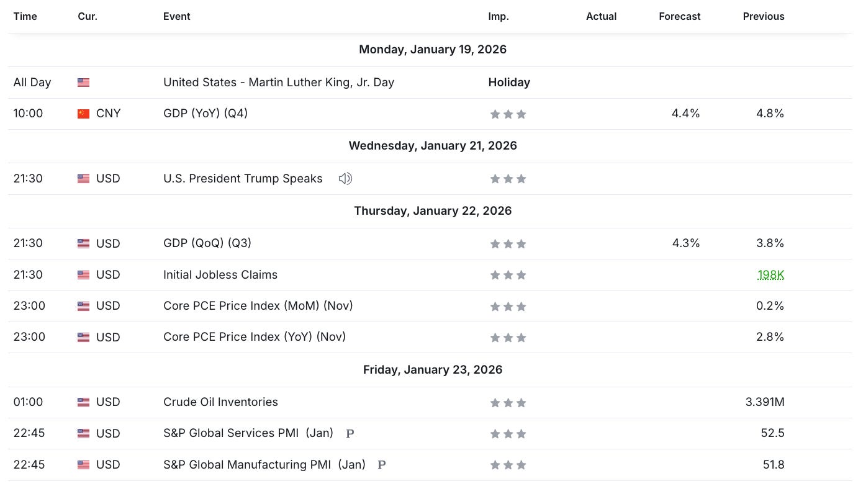The image size is (858, 504).
Task: Click the speaker icon next to Trump Speaks
Action: 345,178
